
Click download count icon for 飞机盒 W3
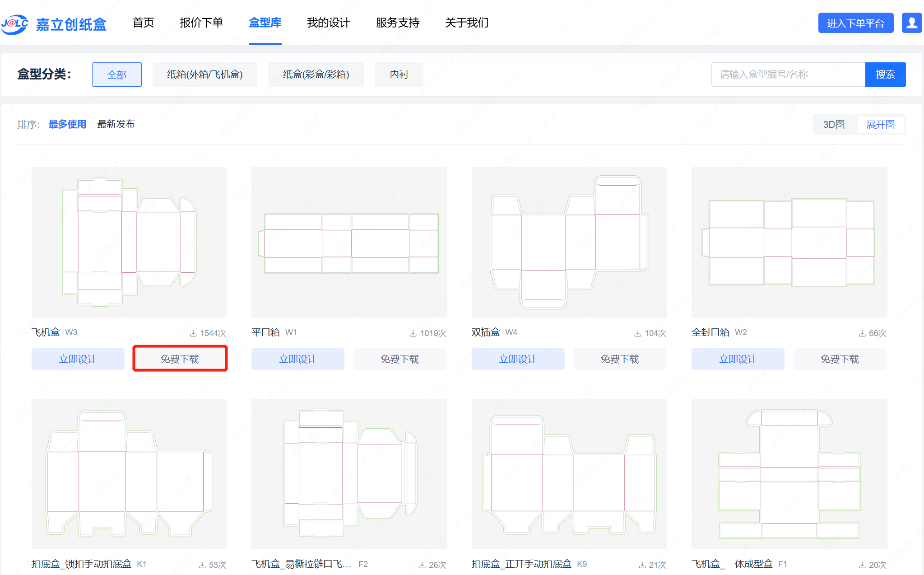click(x=193, y=333)
